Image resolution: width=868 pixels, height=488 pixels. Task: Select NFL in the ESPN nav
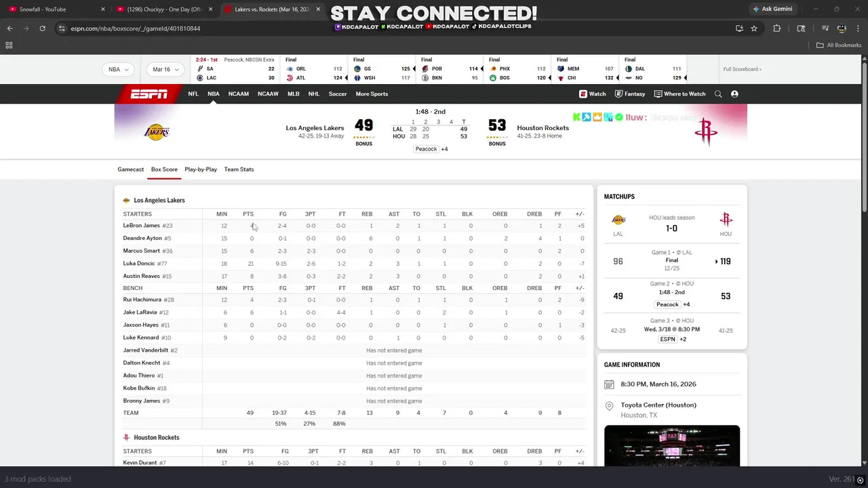coord(193,94)
